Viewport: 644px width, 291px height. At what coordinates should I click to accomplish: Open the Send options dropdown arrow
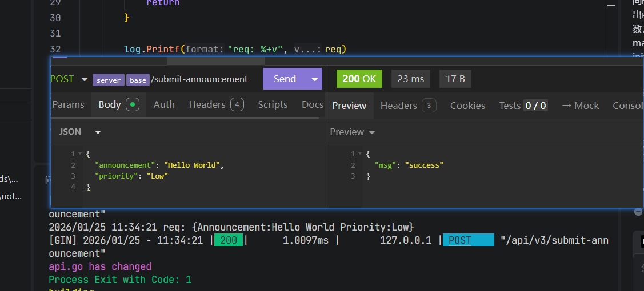point(314,79)
